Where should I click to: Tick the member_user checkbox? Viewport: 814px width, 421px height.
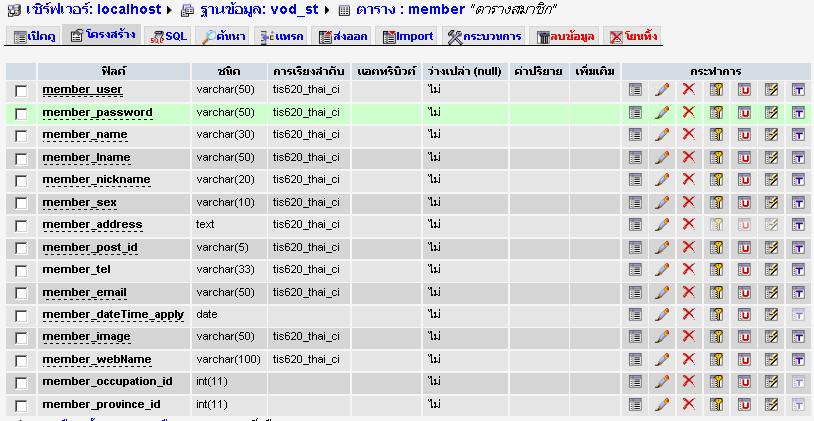(x=21, y=91)
